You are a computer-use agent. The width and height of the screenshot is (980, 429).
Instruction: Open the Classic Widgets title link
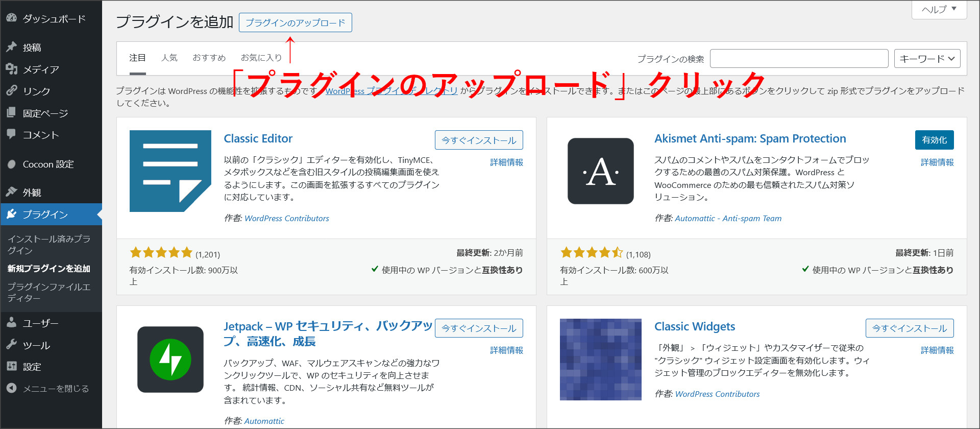tap(695, 326)
